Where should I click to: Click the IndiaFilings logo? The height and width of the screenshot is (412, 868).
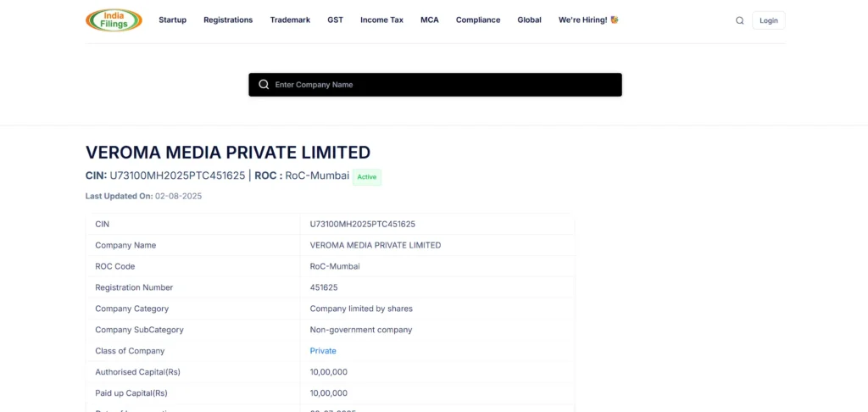pyautogui.click(x=114, y=20)
